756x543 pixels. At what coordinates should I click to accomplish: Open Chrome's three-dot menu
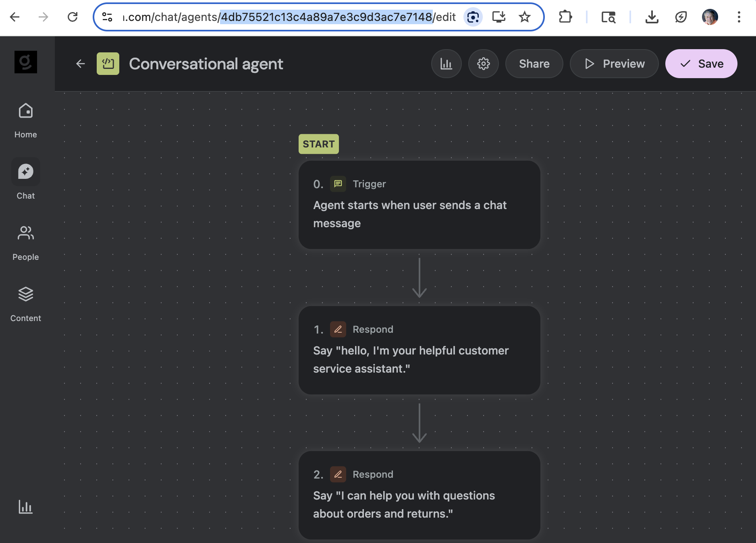pos(739,17)
